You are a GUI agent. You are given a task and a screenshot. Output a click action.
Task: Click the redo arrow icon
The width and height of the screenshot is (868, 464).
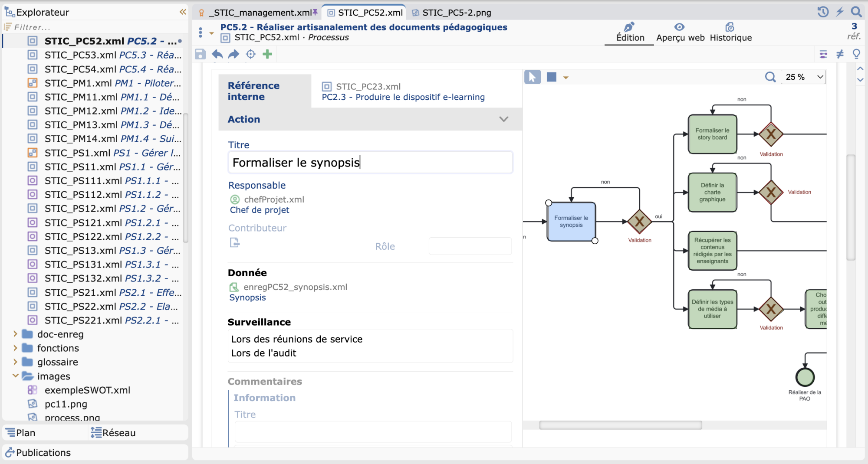(x=233, y=54)
